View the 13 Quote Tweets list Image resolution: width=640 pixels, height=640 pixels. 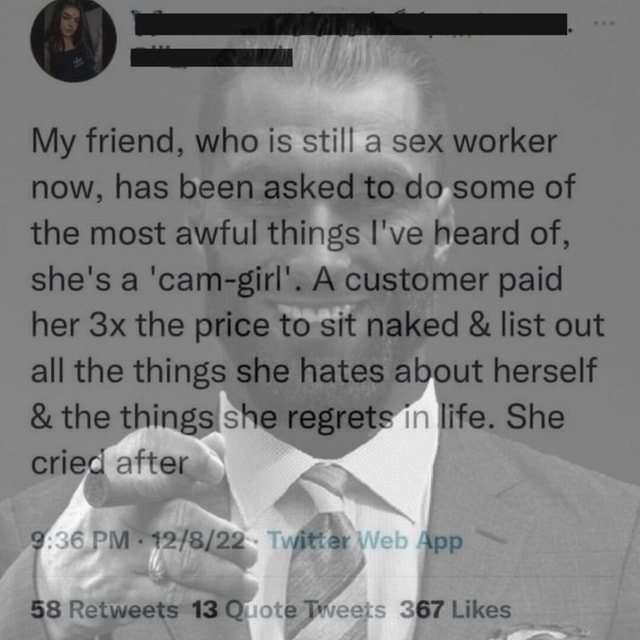[289, 610]
